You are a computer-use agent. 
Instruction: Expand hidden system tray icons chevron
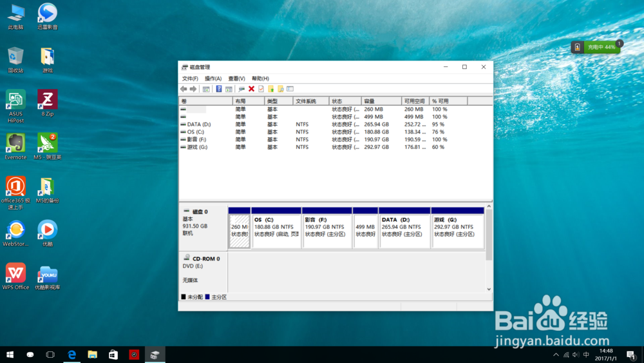[x=556, y=355]
